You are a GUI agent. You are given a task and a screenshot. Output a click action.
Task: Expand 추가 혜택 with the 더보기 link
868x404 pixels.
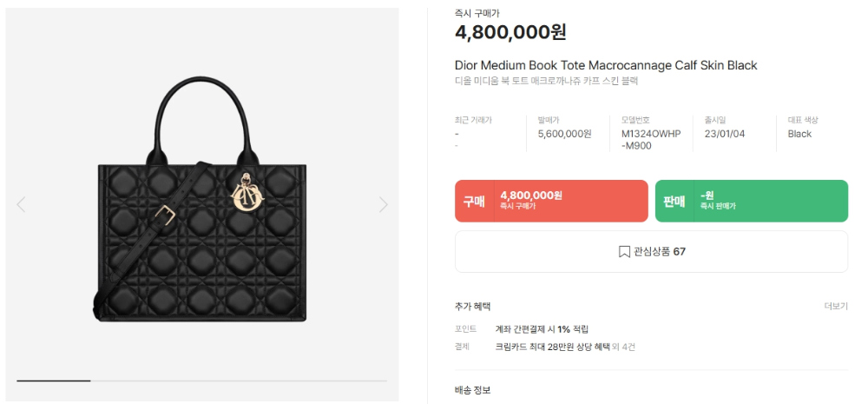[835, 307]
